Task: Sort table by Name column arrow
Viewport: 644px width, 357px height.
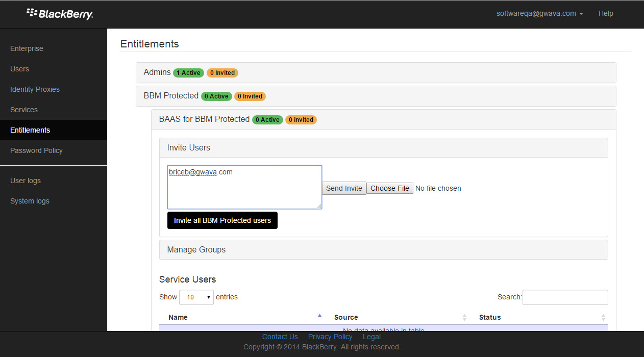Action: 319,316
